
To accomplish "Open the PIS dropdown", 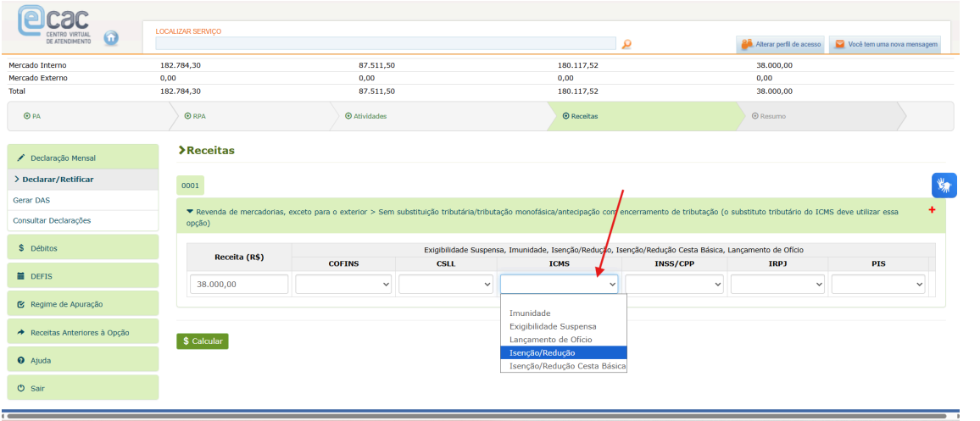I will coord(878,285).
